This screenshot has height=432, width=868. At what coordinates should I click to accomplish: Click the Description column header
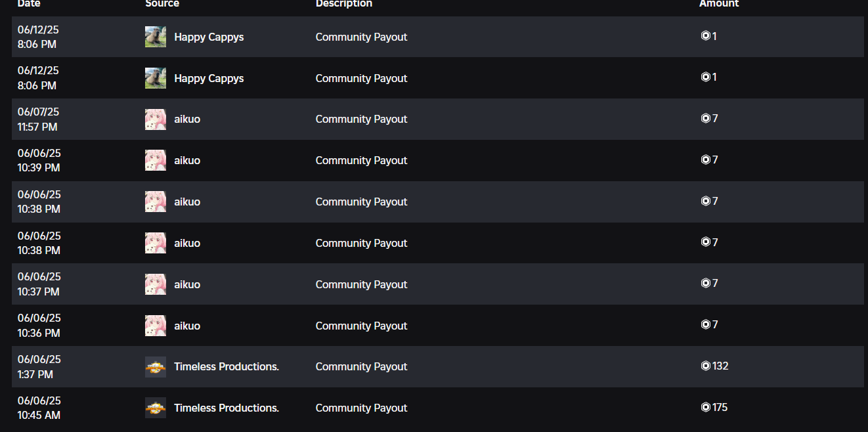coord(344,4)
